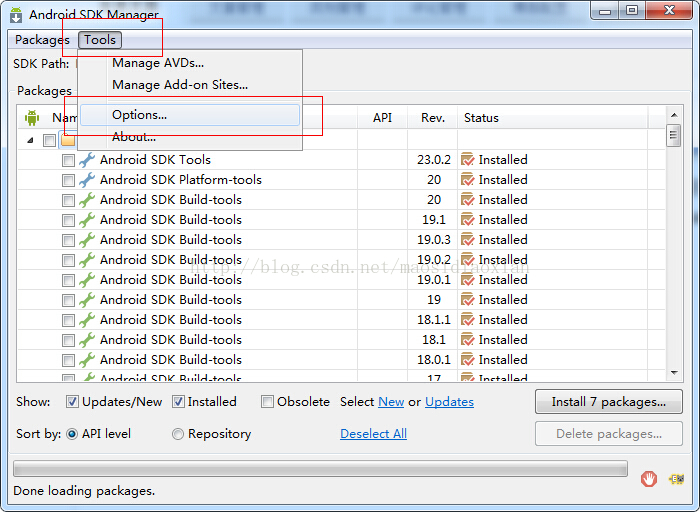Click green wrench icon of Build-tools 19.0.3
The height and width of the screenshot is (512, 700).
point(87,240)
